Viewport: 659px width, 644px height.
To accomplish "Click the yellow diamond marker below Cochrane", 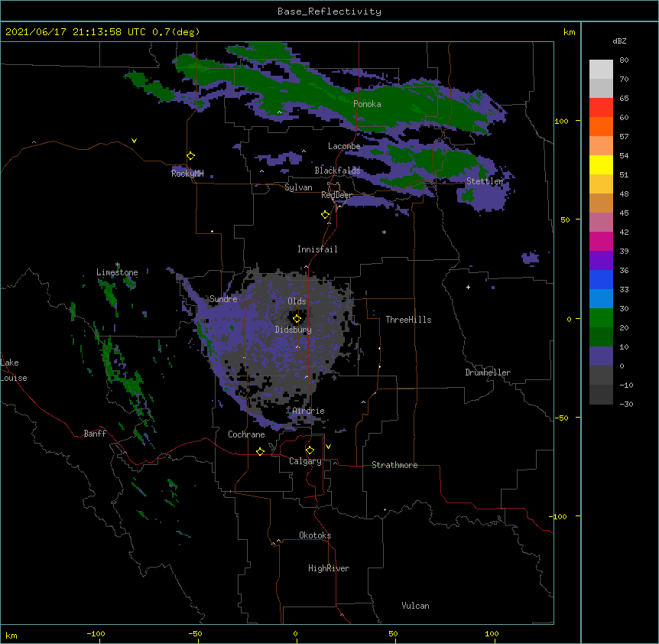I will point(260,451).
